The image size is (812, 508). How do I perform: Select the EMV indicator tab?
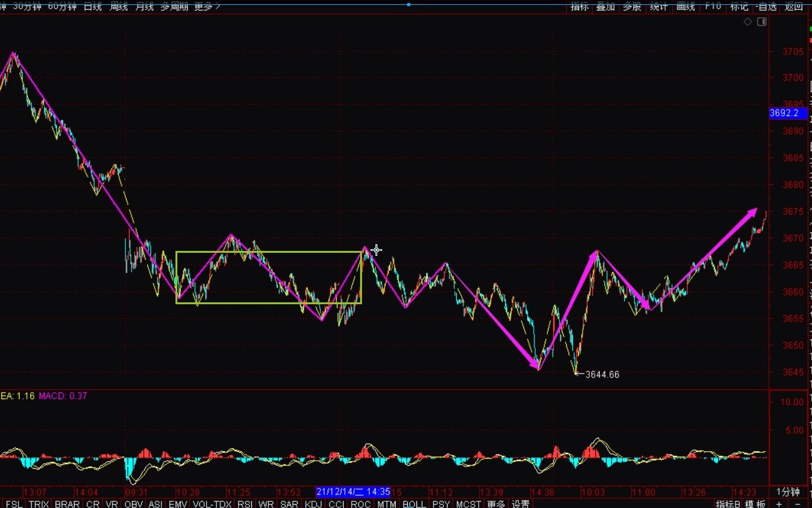(178, 504)
